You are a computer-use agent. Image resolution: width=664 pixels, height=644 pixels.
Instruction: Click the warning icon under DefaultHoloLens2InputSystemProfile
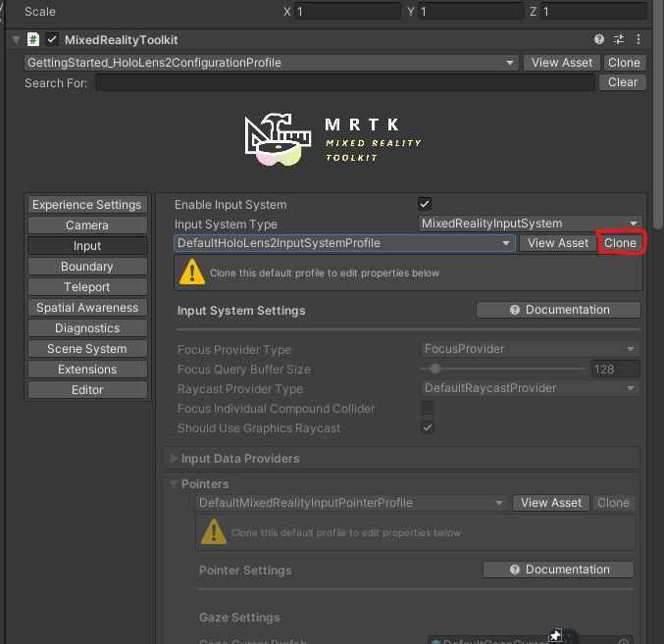192,272
